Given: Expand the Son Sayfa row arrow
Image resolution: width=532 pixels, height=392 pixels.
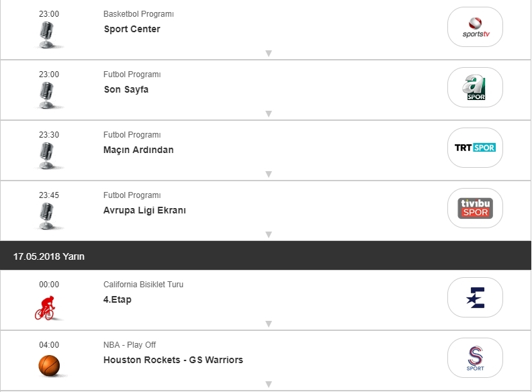Looking at the screenshot, I should 268,113.
